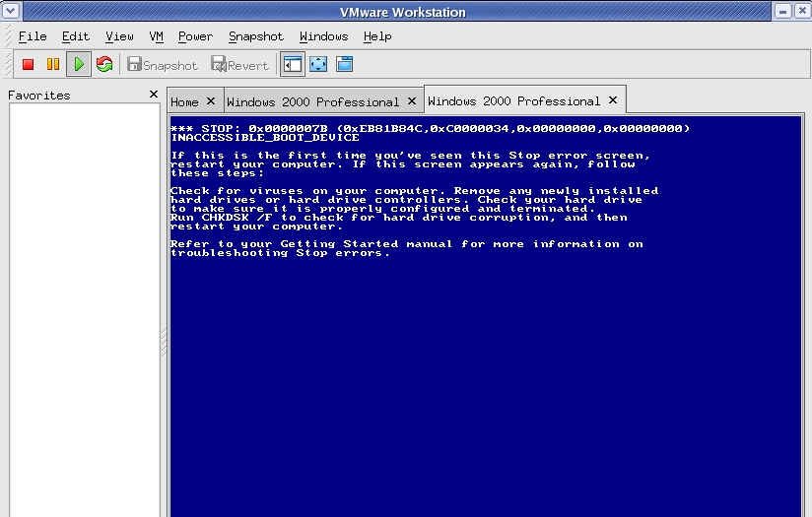Click inside the Favorites list area
Image resolution: width=812 pixels, height=517 pixels.
[85, 309]
